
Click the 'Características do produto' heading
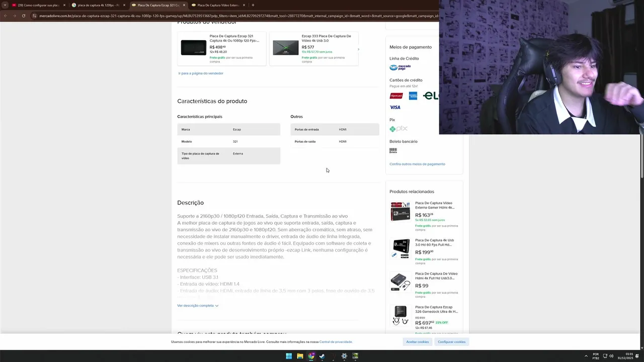click(212, 101)
